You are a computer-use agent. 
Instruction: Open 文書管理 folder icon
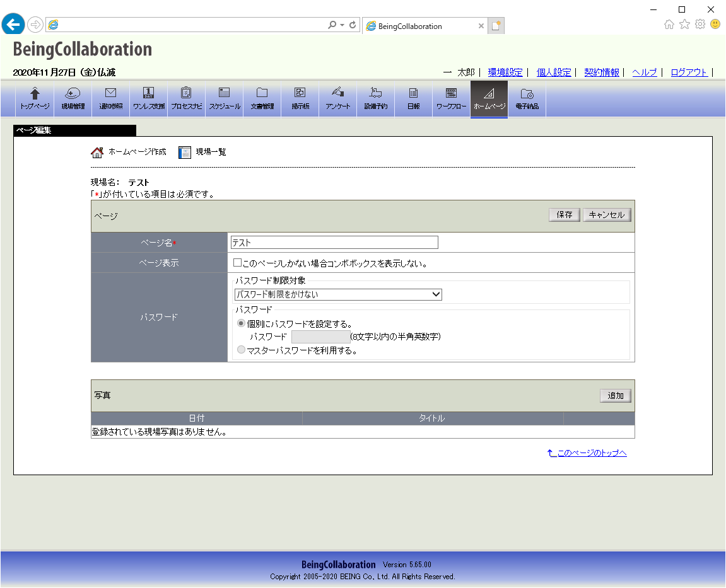262,98
